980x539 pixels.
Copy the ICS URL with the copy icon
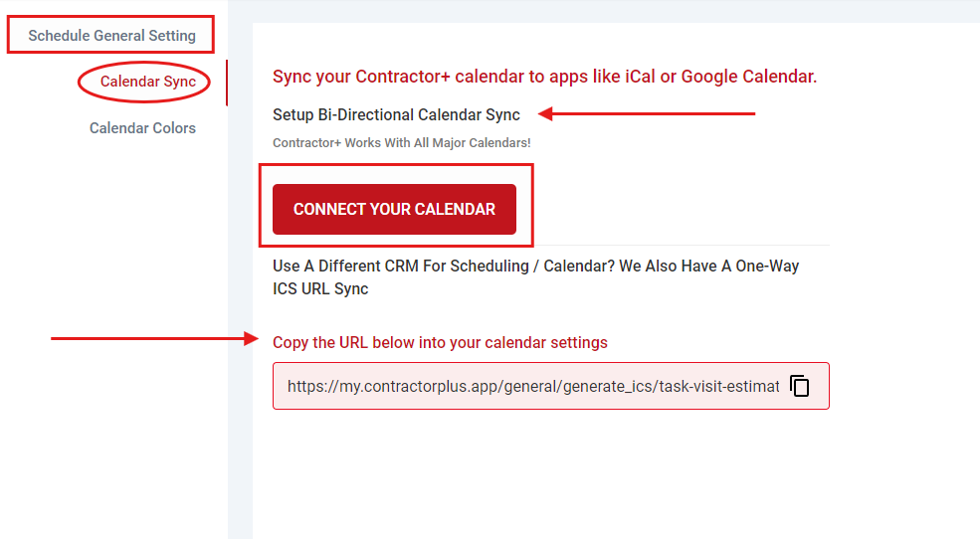[x=800, y=386]
